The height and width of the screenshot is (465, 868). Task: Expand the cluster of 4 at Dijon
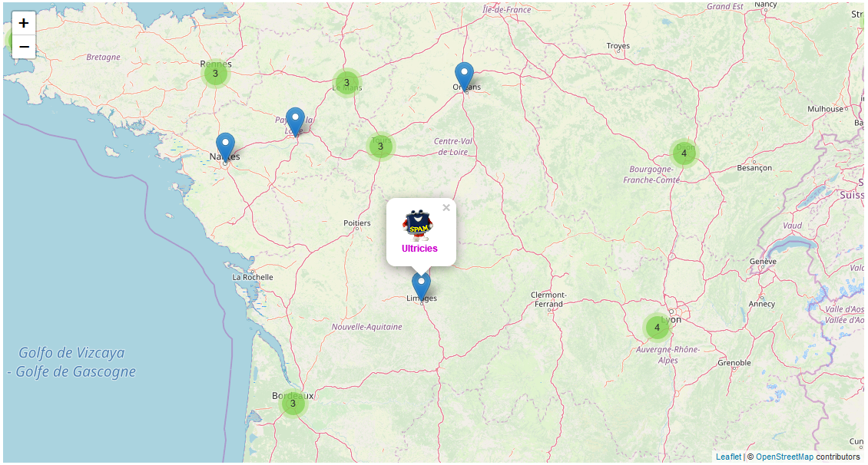[684, 153]
